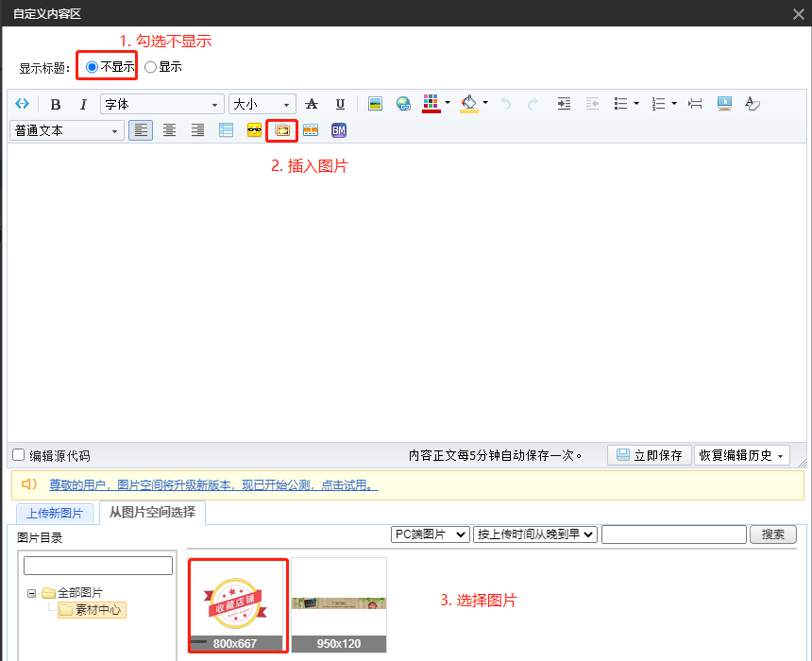Screen dimensions: 812x661
Task: Center align the text
Action: (x=169, y=130)
